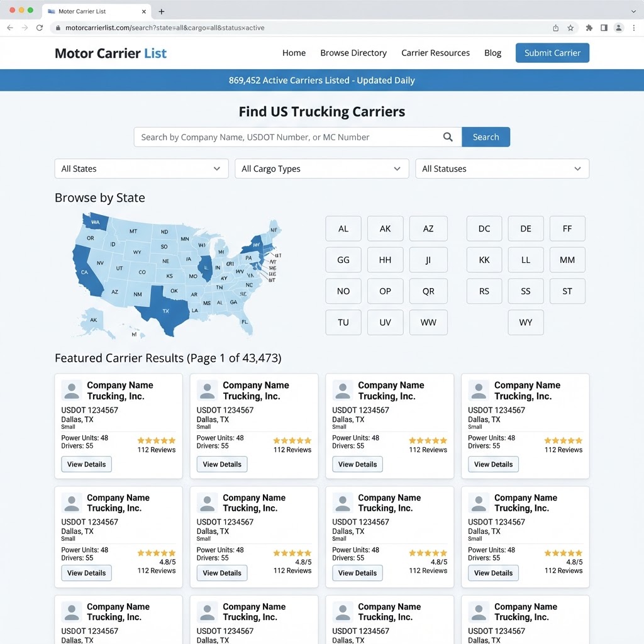The height and width of the screenshot is (644, 644).
Task: Open the browser three-dot menu
Action: [634, 28]
